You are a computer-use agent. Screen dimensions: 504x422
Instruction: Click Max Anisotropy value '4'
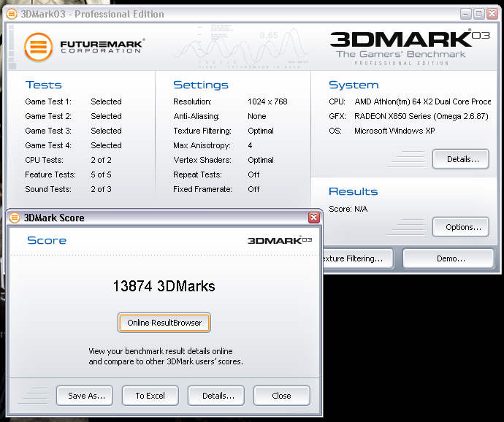pyautogui.click(x=250, y=145)
